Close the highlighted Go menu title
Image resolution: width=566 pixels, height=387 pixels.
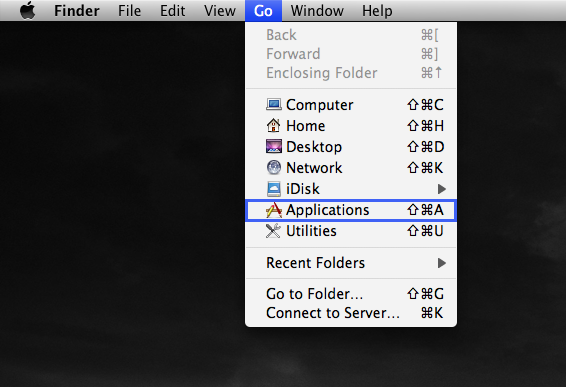point(263,10)
